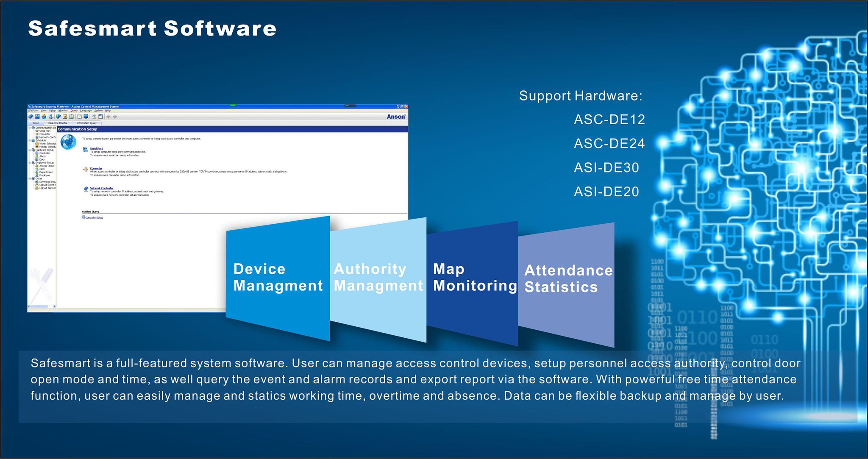868x459 pixels.
Task: Click the calendar toolbar icon
Action: pos(100,117)
